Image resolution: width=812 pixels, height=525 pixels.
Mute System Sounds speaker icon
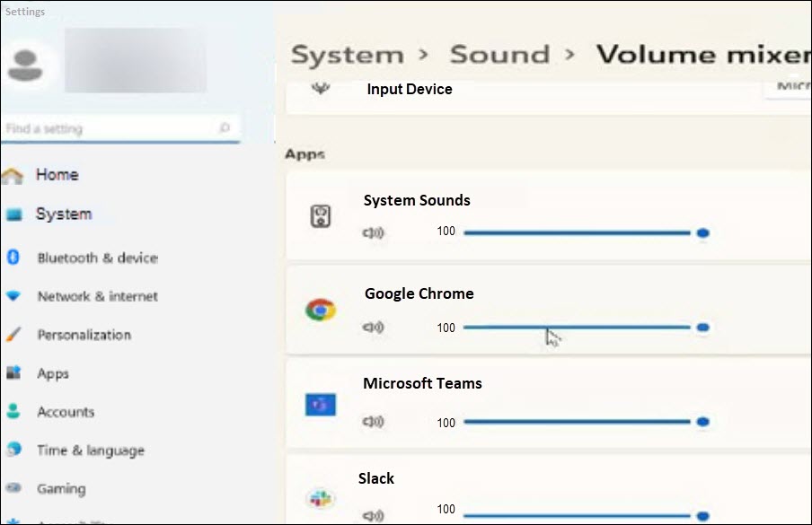pos(373,233)
